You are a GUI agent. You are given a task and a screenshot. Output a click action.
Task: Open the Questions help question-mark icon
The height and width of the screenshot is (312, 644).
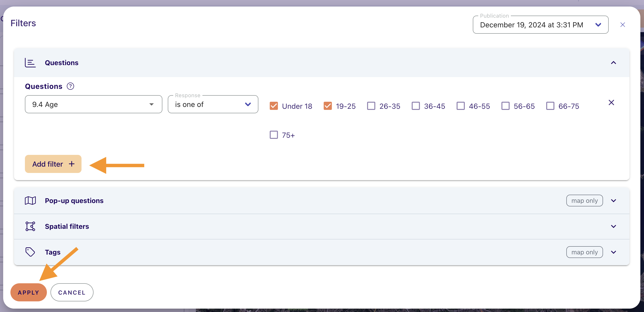pos(70,86)
